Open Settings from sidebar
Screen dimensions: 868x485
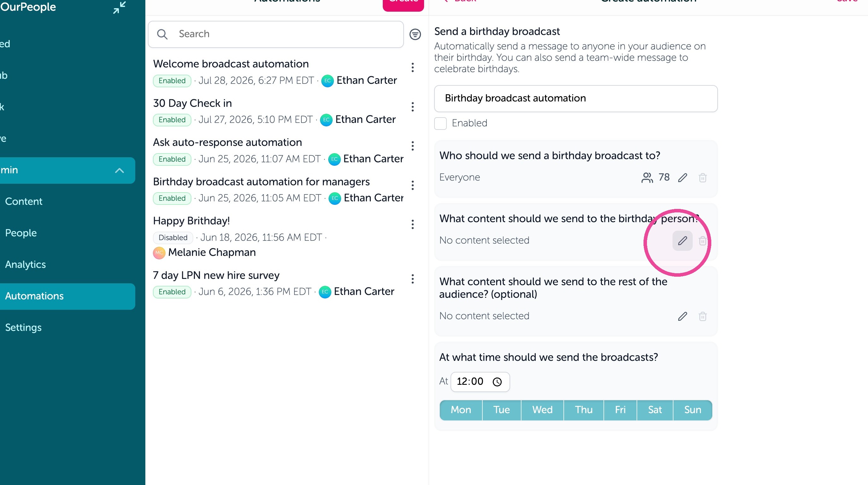[23, 327]
